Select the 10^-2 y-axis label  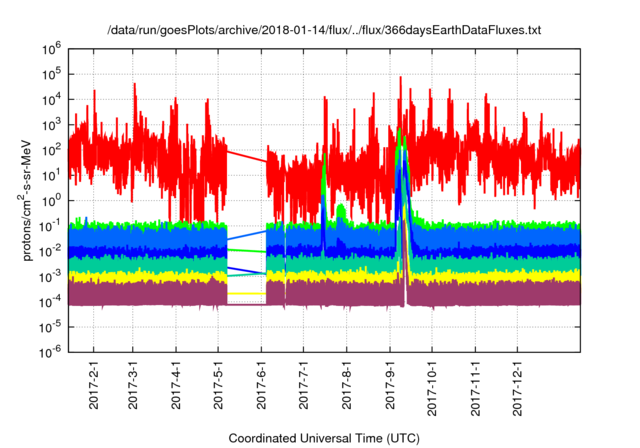pos(51,251)
